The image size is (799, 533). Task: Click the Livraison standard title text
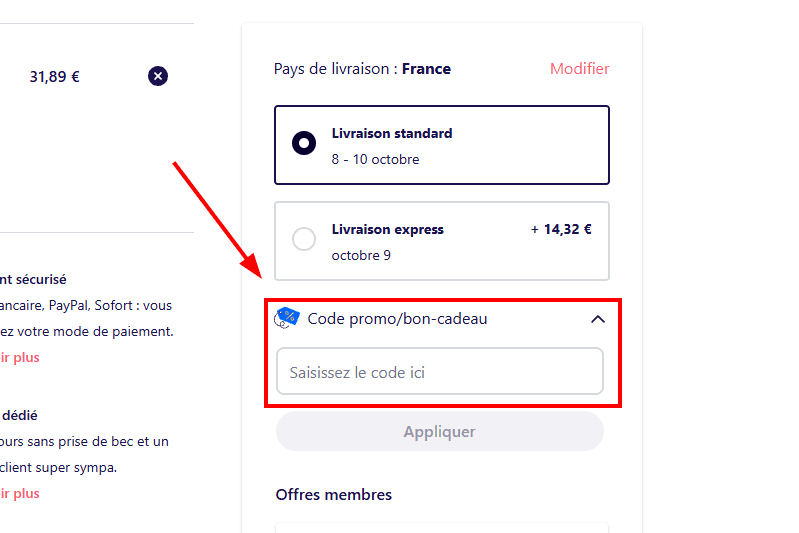(x=392, y=133)
